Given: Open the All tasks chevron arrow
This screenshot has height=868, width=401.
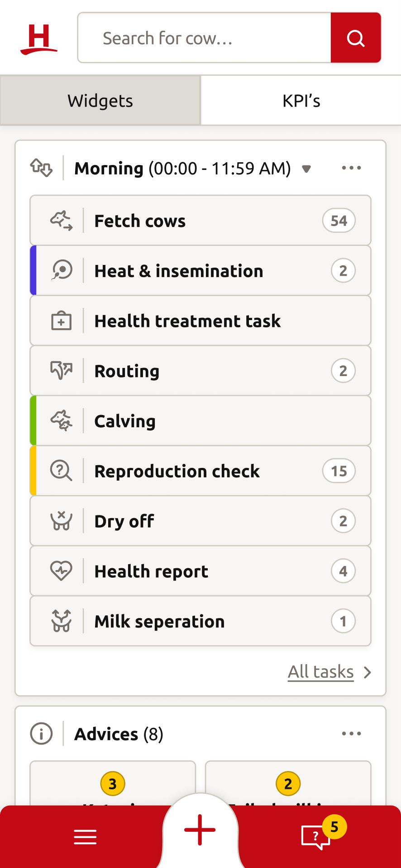Looking at the screenshot, I should [x=368, y=673].
